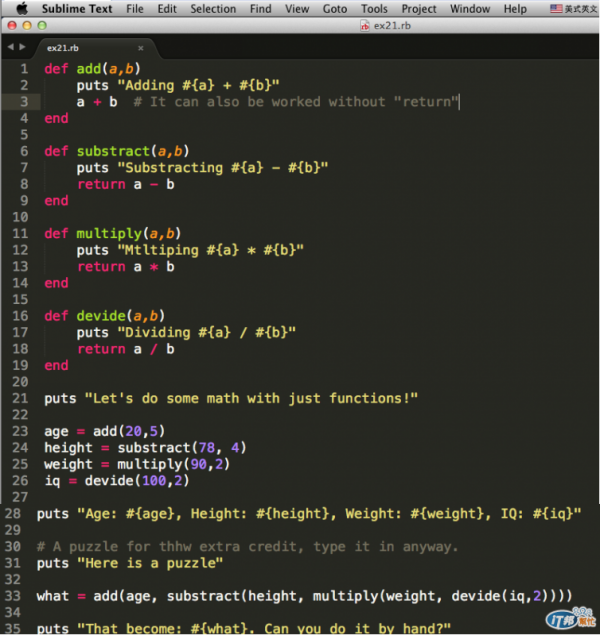Viewport: 600px width, 635px height.
Task: Click the yellow minimize window button
Action: pyautogui.click(x=27, y=26)
